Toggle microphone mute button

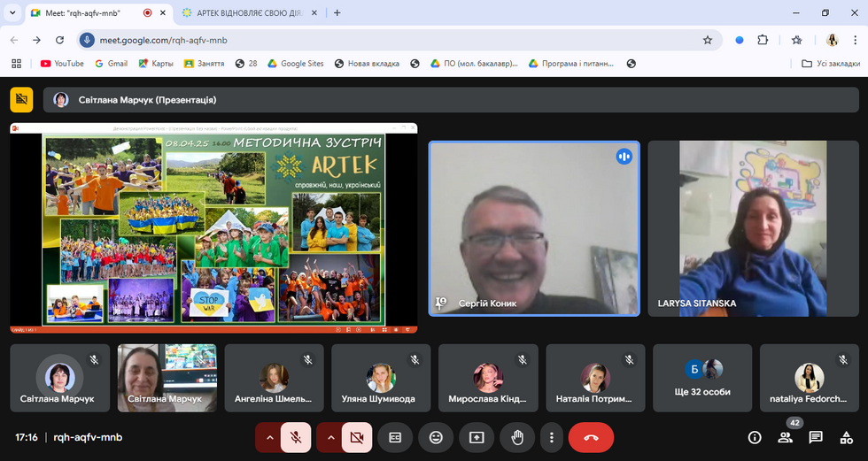pos(296,438)
